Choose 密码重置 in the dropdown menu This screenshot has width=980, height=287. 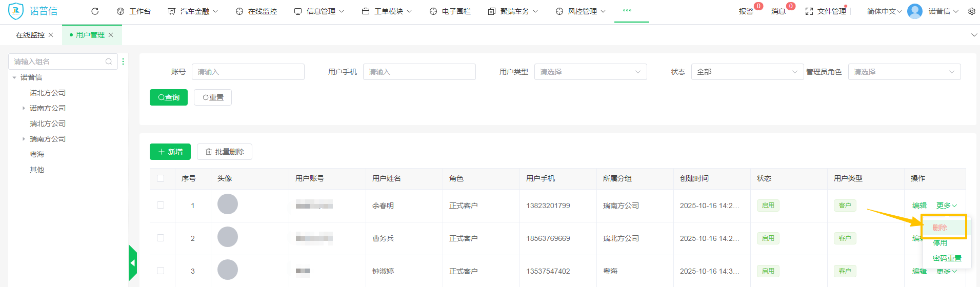coord(947,258)
